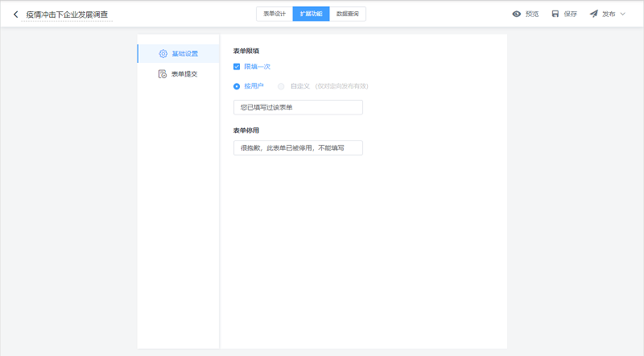Toggle the 限填一次 checkbox
Viewport: 644px width, 356px height.
click(237, 67)
